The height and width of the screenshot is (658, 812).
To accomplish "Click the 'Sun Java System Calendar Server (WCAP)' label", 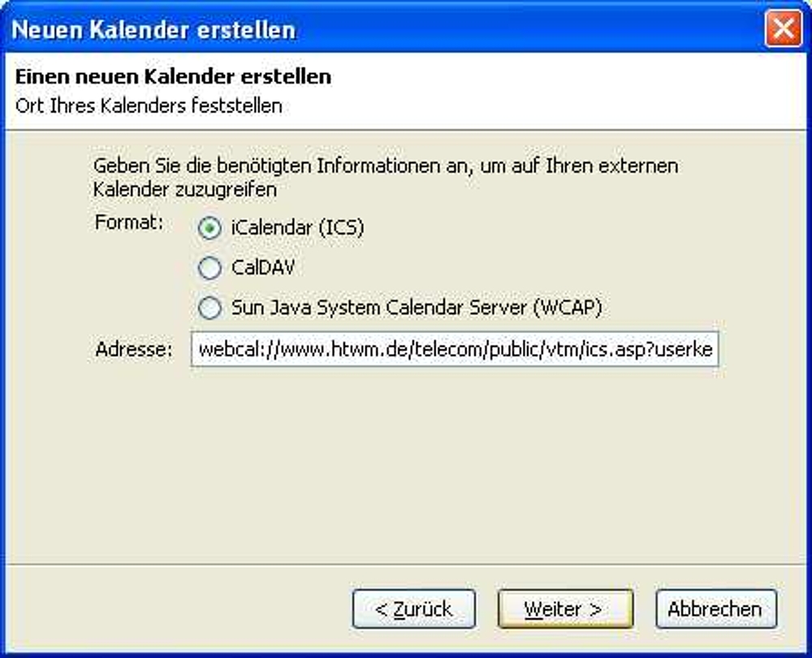I will [417, 308].
